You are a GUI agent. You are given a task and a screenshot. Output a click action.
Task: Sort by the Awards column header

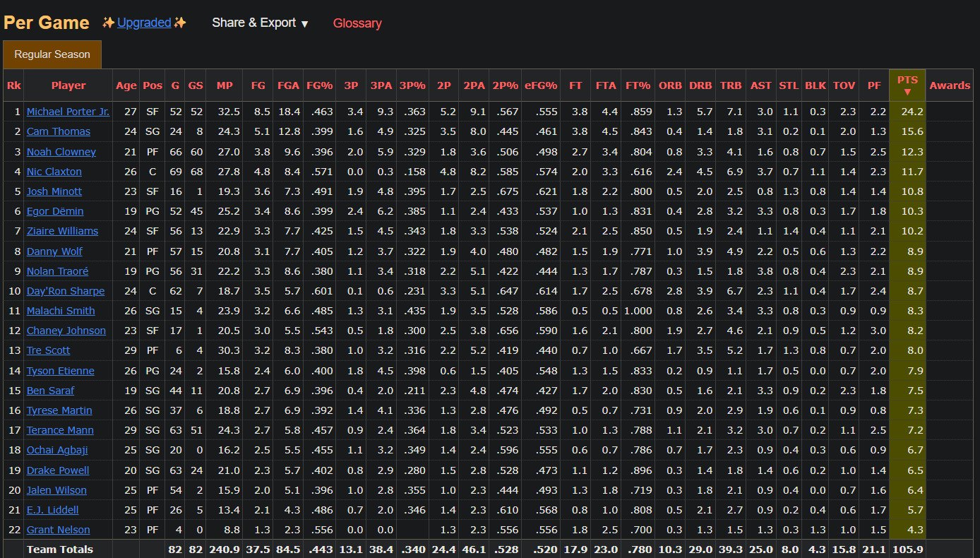(950, 85)
